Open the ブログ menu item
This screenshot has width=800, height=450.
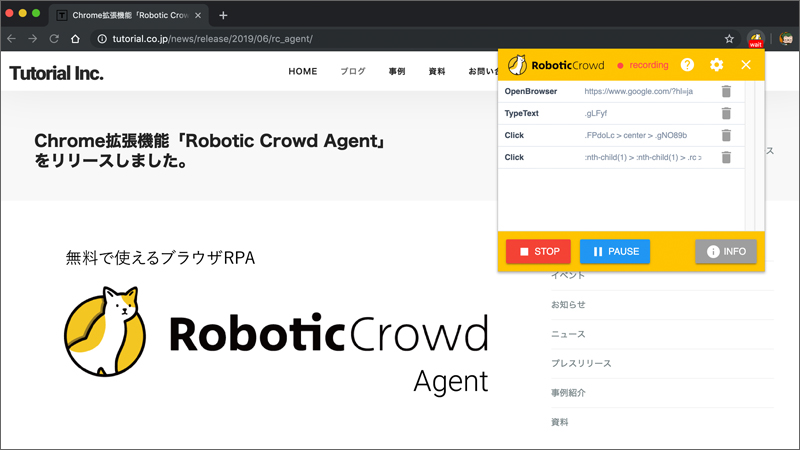(x=353, y=71)
